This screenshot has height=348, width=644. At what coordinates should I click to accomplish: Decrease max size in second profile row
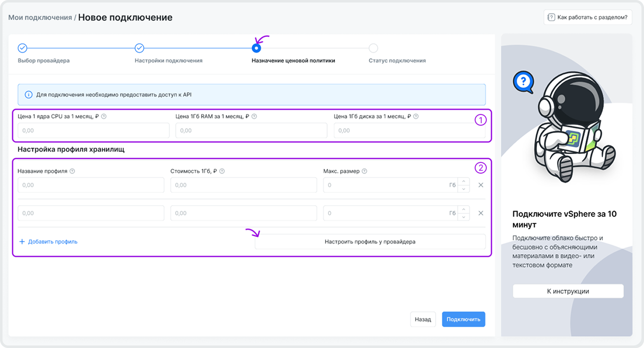[x=464, y=217]
